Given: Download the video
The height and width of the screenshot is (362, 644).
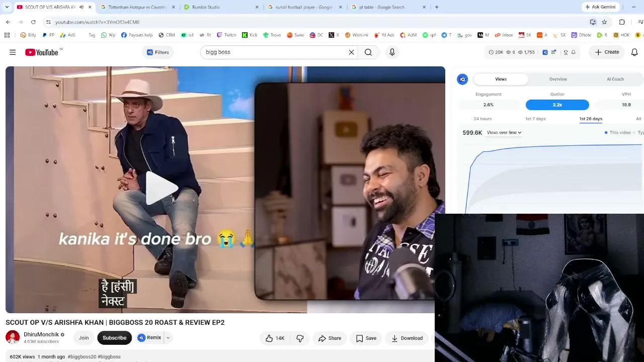Looking at the screenshot, I should (x=407, y=338).
